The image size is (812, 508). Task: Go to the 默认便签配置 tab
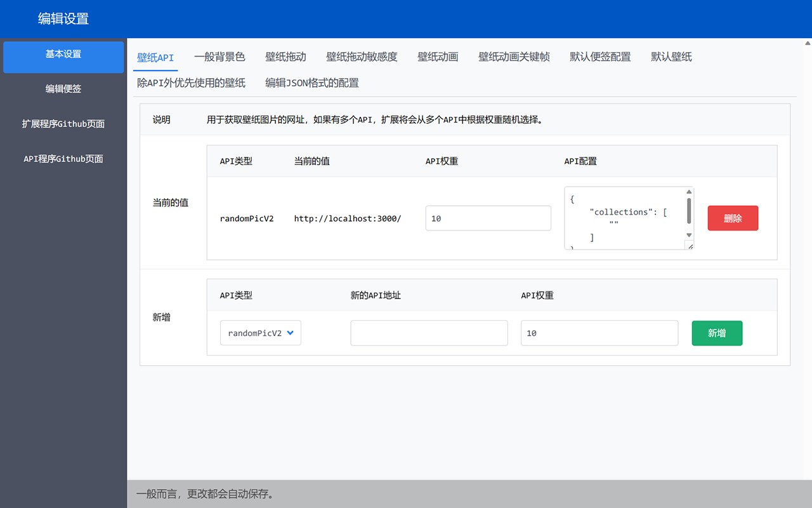point(600,57)
